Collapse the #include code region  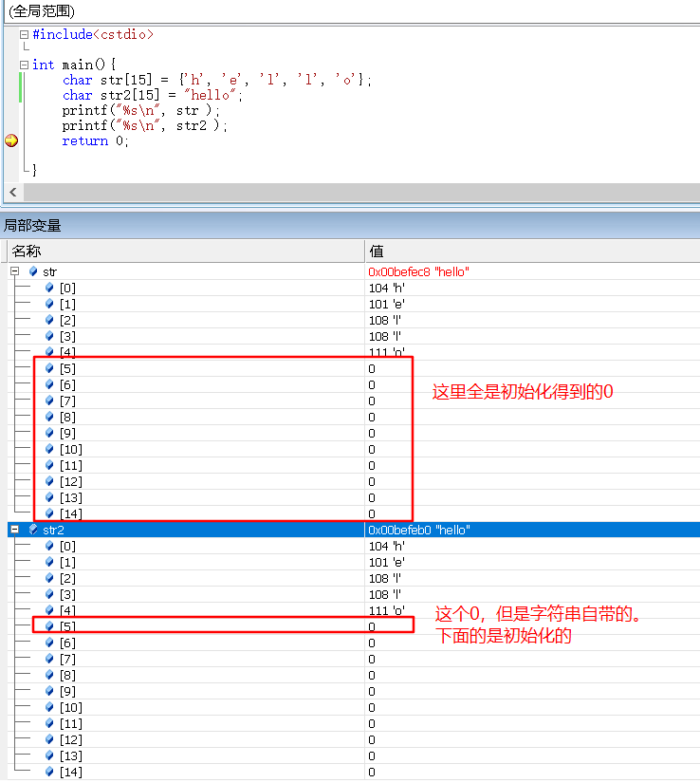coord(25,34)
